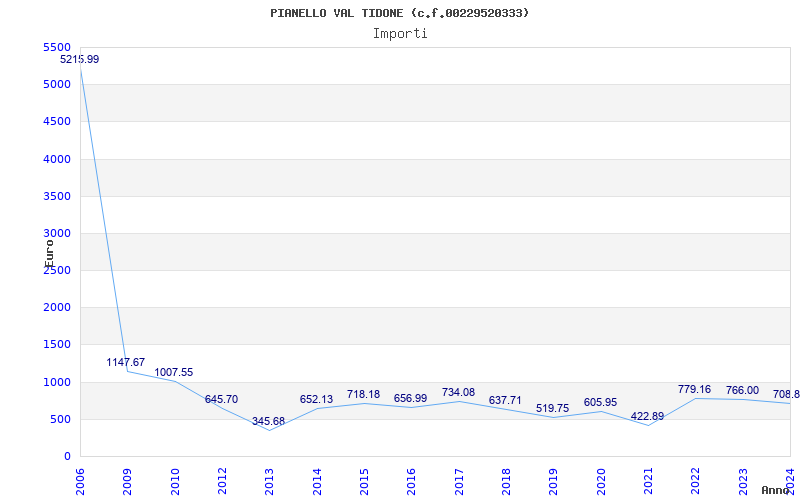Click the 2018 x-axis year label

[x=506, y=481]
